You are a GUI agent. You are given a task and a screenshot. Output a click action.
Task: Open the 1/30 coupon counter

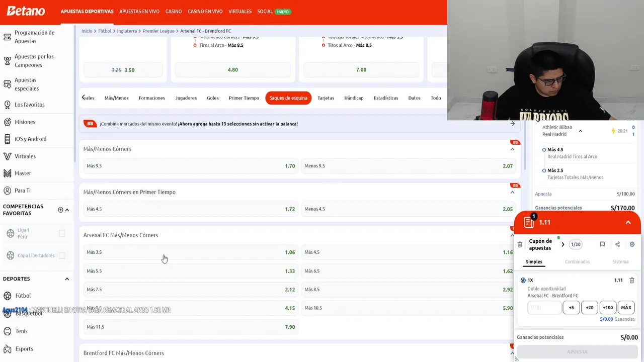pos(576,244)
